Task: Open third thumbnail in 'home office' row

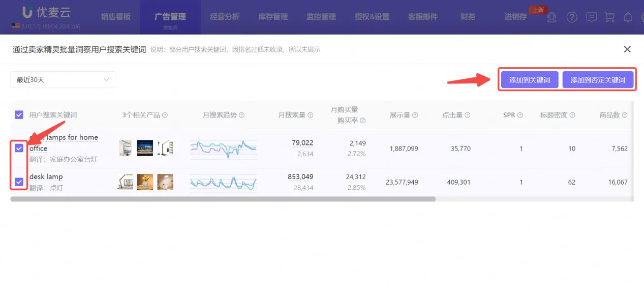Action: (x=165, y=148)
